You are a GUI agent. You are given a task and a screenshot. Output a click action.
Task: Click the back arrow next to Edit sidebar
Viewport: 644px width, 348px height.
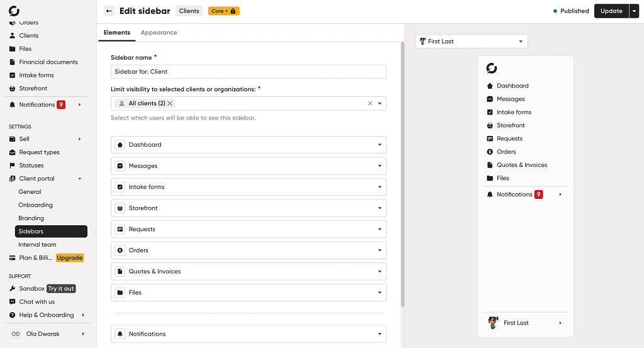click(109, 11)
